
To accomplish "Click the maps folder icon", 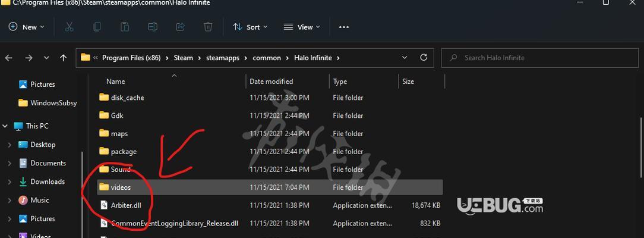I will (104, 133).
